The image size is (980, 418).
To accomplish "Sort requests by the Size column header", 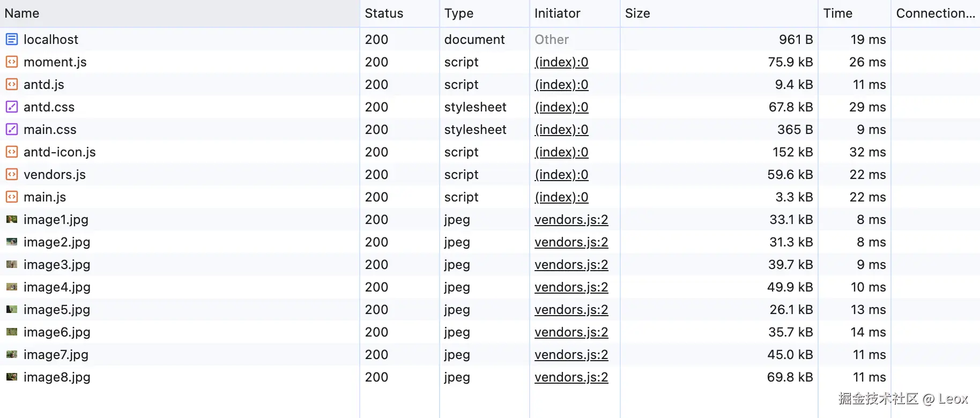I will (x=637, y=13).
